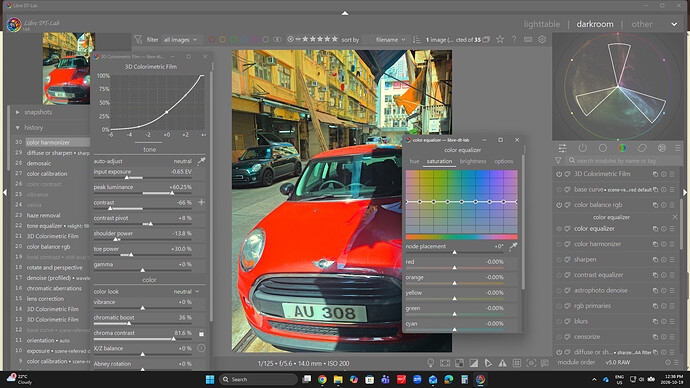Open Windows Start menu
Viewport: 690px width, 388px height.
210,379
